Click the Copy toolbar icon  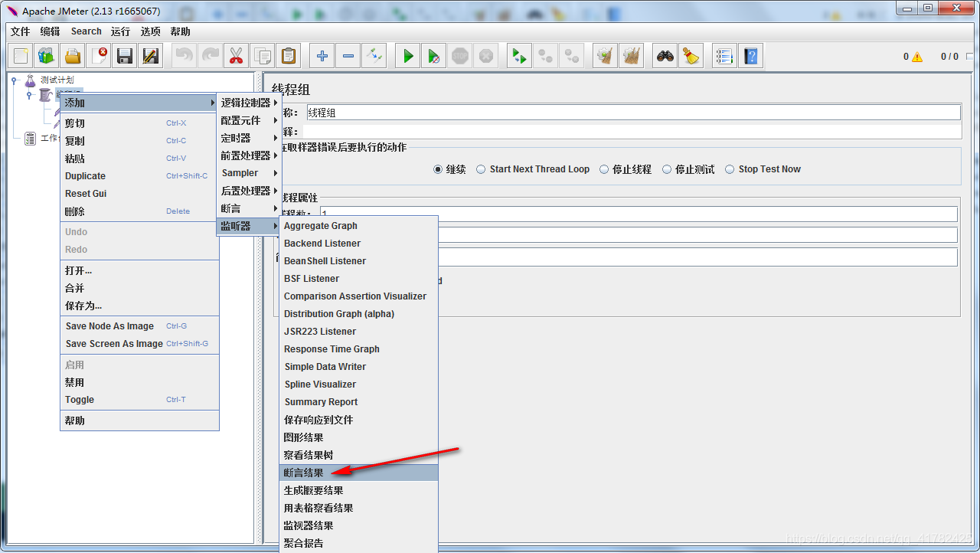tap(263, 56)
